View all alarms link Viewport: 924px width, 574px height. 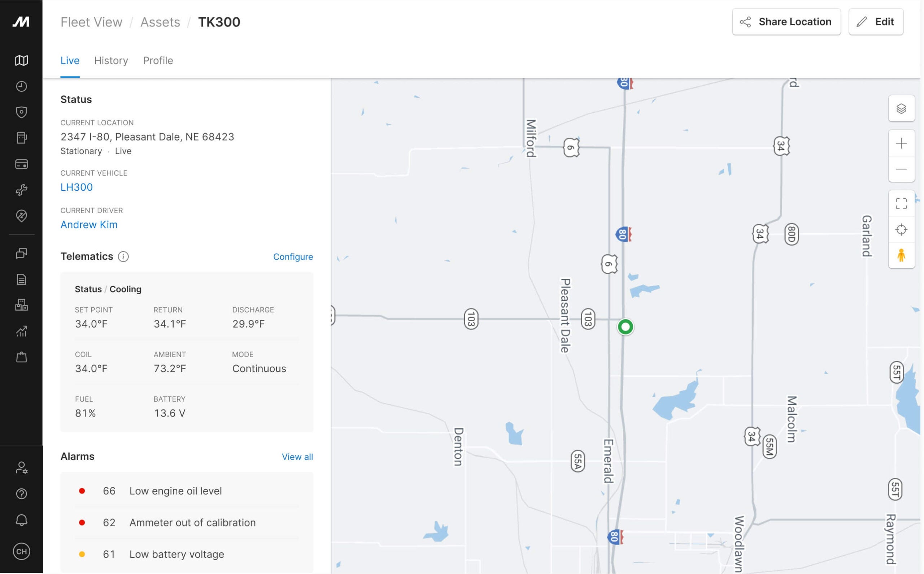tap(297, 456)
